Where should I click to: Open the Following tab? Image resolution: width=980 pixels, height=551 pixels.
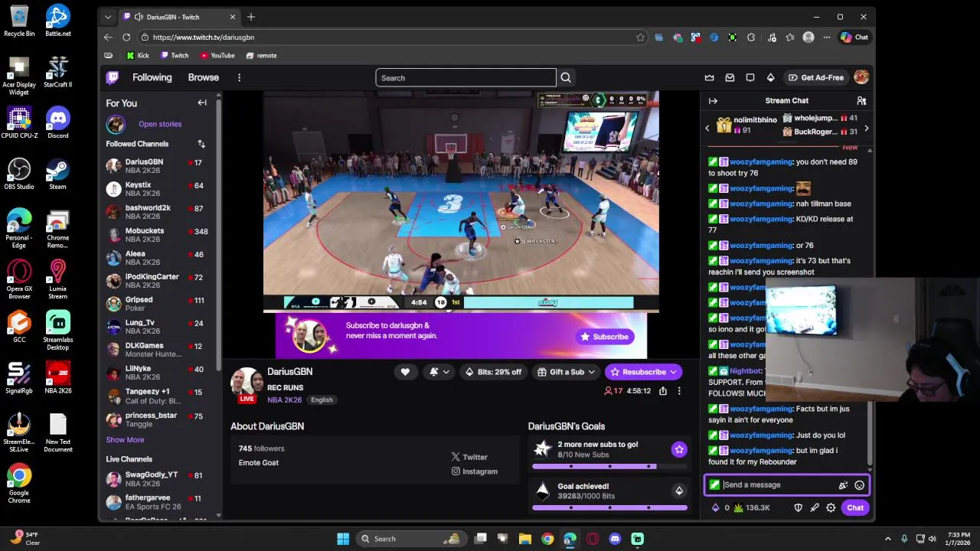click(152, 77)
